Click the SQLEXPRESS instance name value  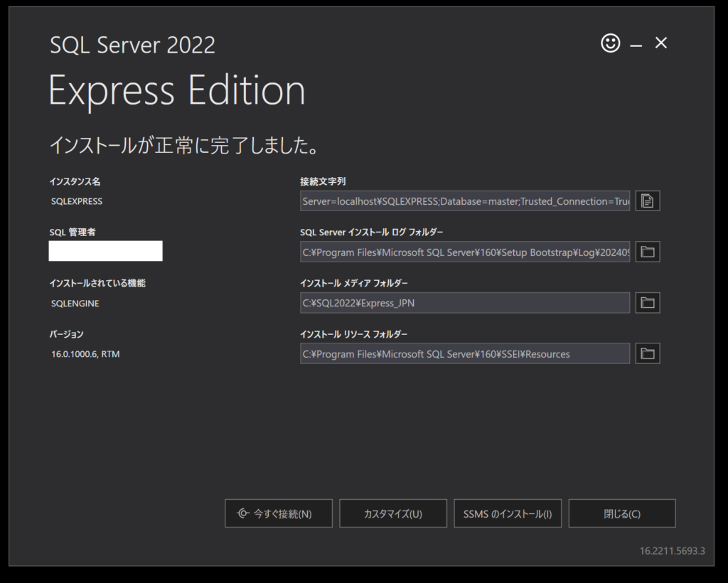pyautogui.click(x=77, y=201)
